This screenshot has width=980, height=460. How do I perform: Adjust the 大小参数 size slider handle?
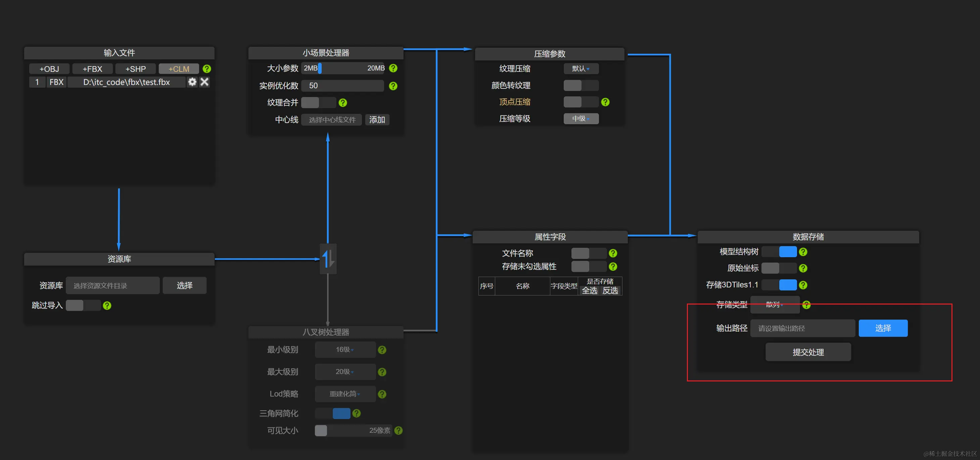click(x=320, y=68)
